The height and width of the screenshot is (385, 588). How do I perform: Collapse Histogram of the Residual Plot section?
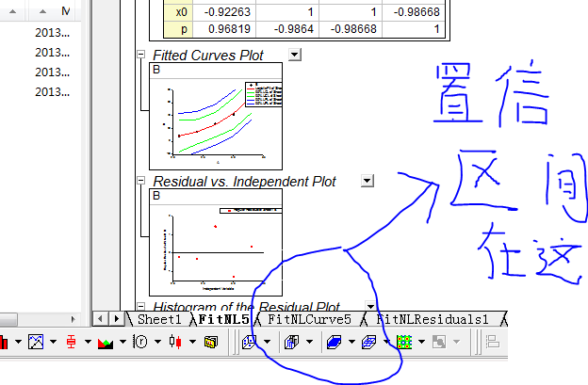click(141, 306)
